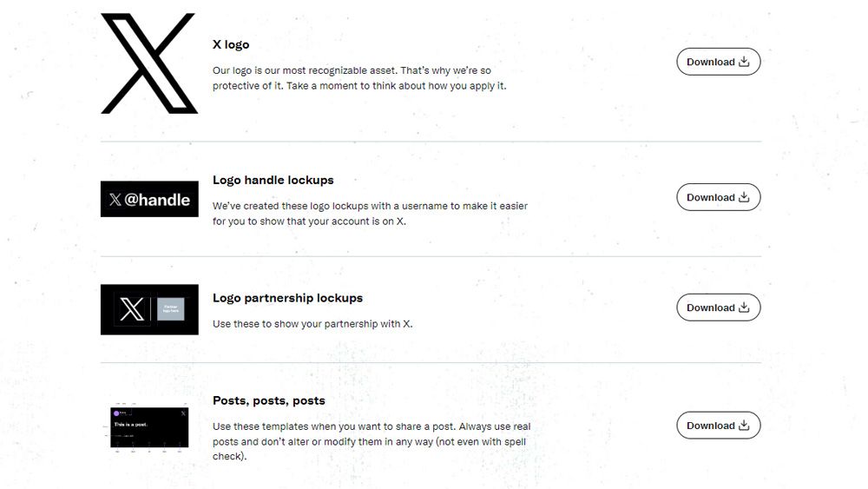Click the download arrow icon for Logo handle lockups
Image resolution: width=868 pixels, height=489 pixels.
744,197
